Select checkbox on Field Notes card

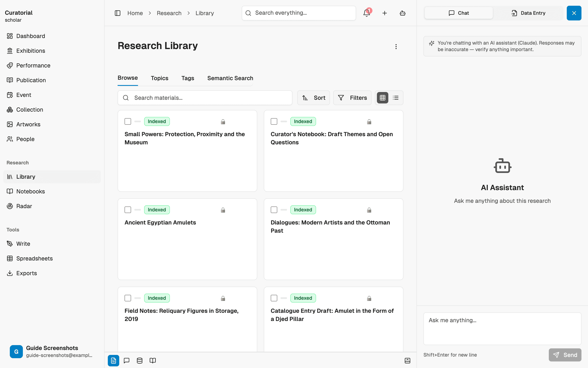click(128, 298)
